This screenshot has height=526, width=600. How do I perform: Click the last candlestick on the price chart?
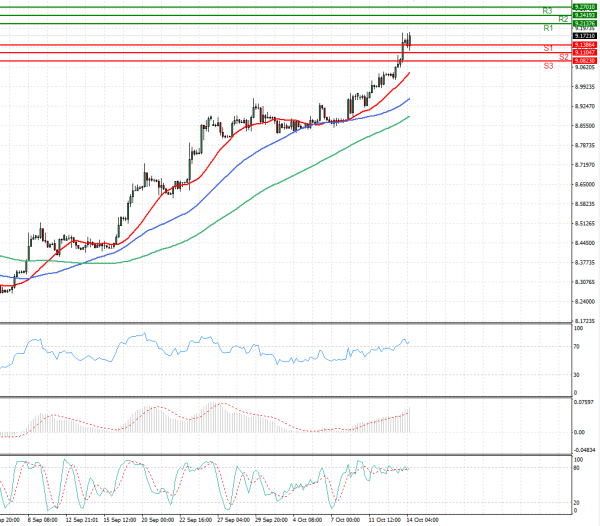tap(410, 41)
